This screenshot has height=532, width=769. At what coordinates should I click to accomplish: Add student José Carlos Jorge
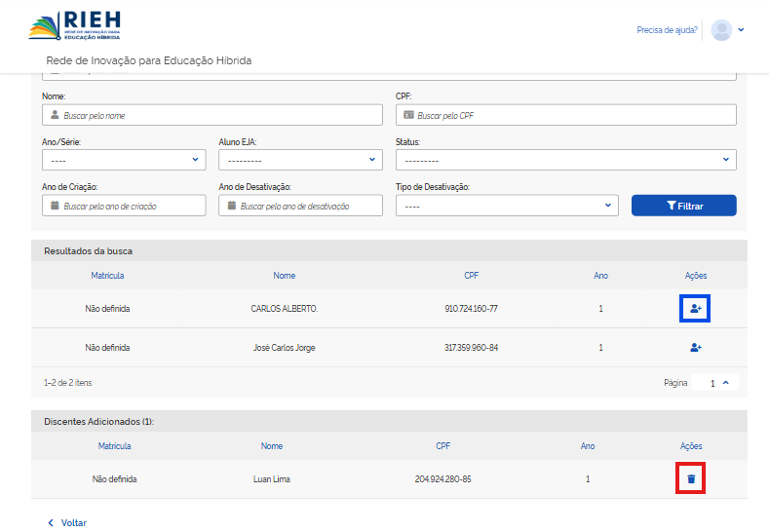[695, 348]
